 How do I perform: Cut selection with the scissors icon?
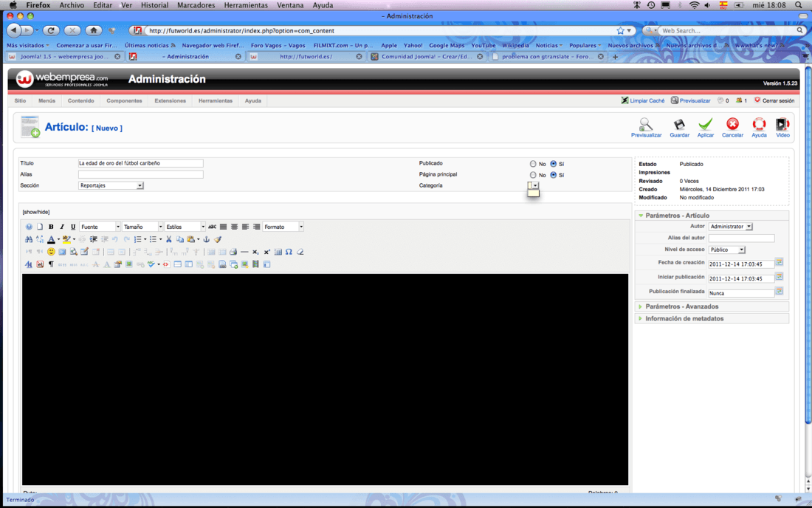(169, 239)
